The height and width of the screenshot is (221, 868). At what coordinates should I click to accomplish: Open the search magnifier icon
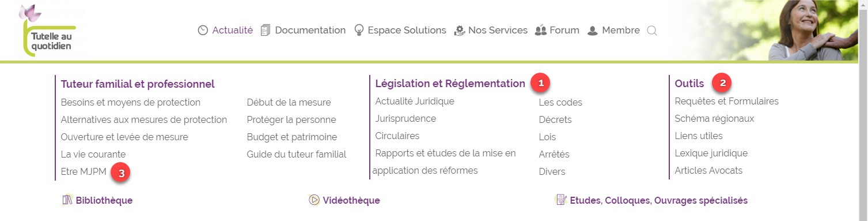tap(652, 31)
